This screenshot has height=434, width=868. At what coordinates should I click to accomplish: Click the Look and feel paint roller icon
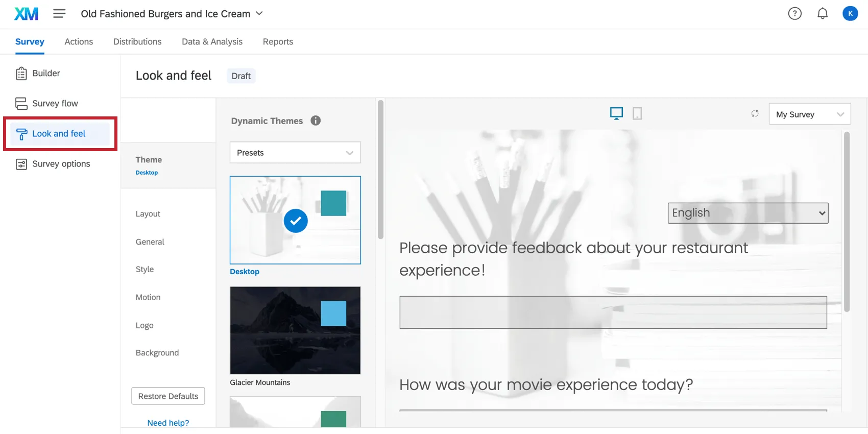[x=21, y=134]
